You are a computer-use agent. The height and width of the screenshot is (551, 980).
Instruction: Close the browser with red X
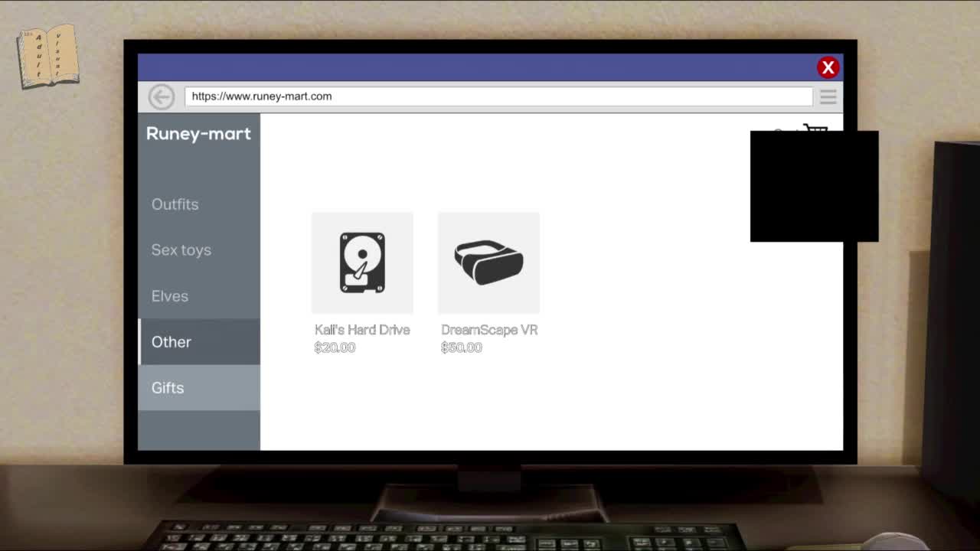(x=828, y=67)
